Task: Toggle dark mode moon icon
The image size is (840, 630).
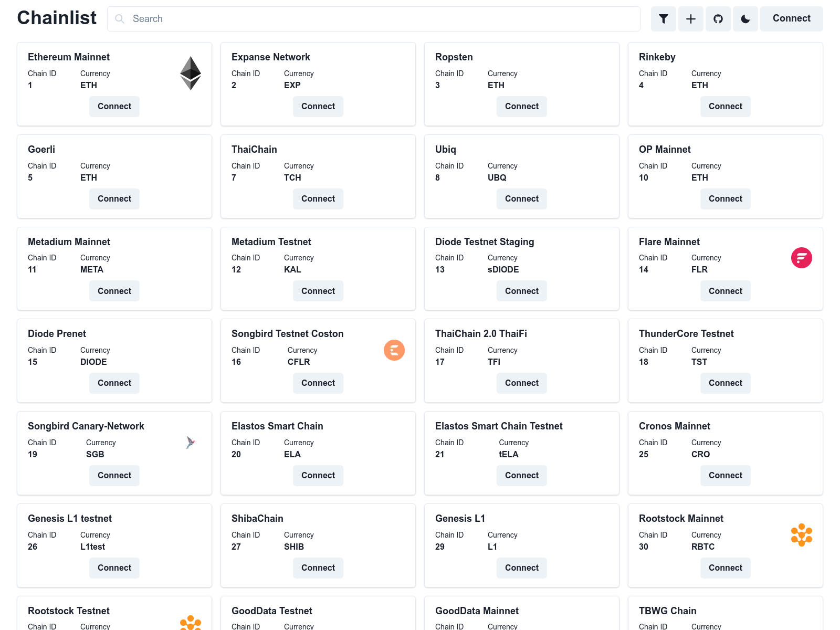Action: click(745, 19)
